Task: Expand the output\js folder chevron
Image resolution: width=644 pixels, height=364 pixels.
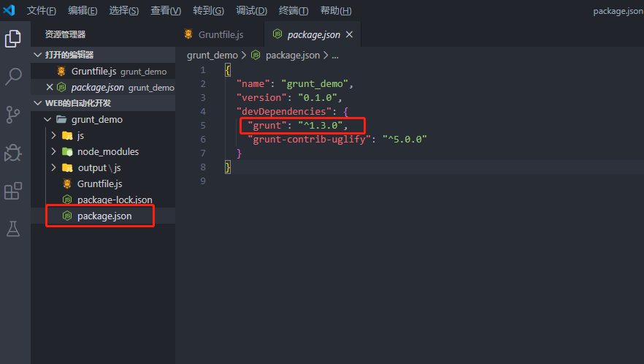Action: [53, 167]
